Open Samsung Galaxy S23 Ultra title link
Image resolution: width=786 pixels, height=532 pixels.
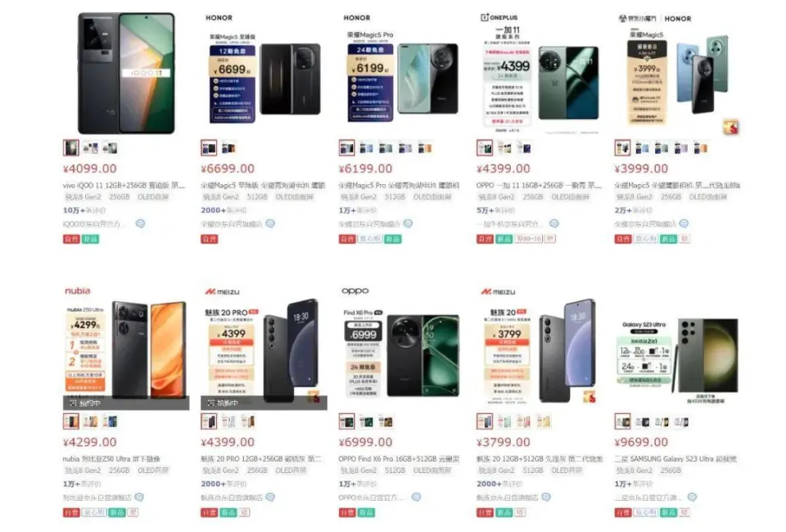[x=675, y=459]
